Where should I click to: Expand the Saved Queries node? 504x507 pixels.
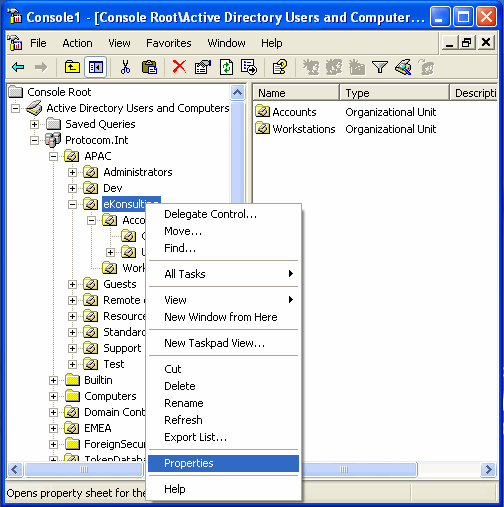pyautogui.click(x=34, y=124)
